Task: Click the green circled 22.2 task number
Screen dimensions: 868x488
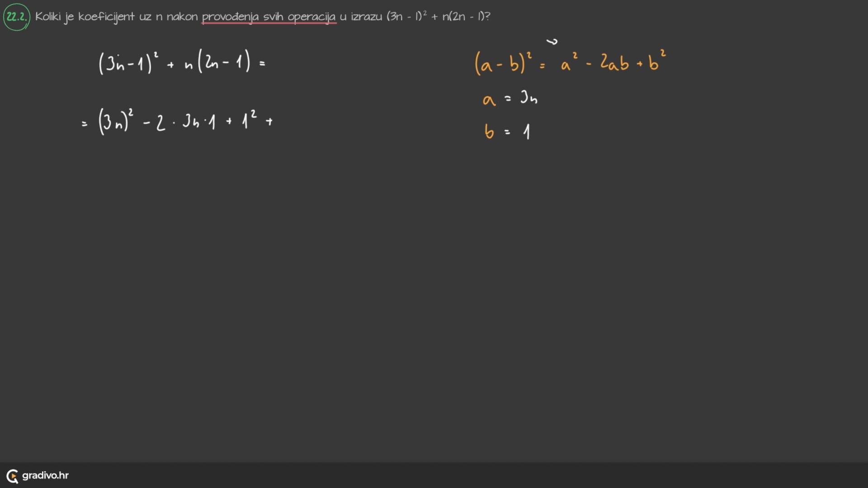Action: (x=17, y=17)
